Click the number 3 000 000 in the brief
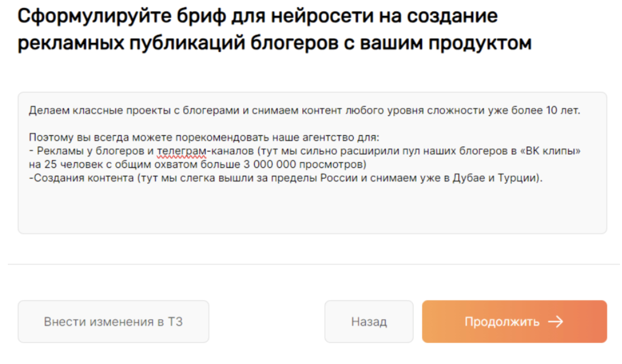The width and height of the screenshot is (622, 364). pyautogui.click(x=269, y=165)
